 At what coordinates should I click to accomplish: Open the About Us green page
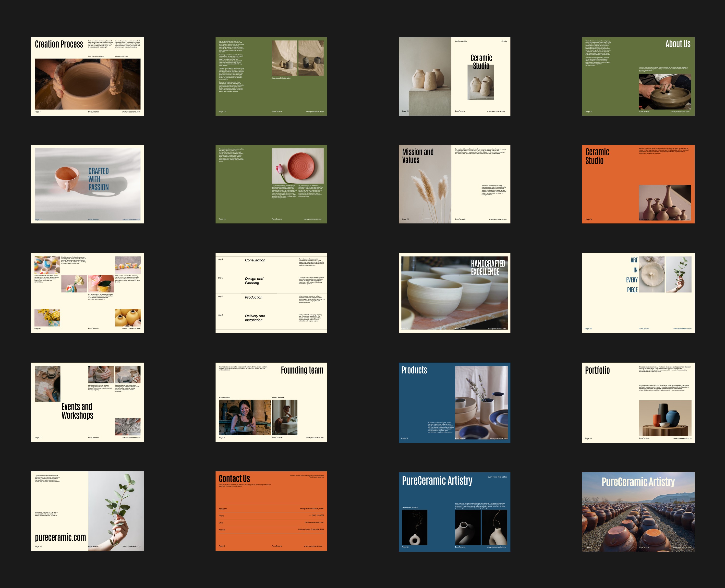(x=638, y=76)
